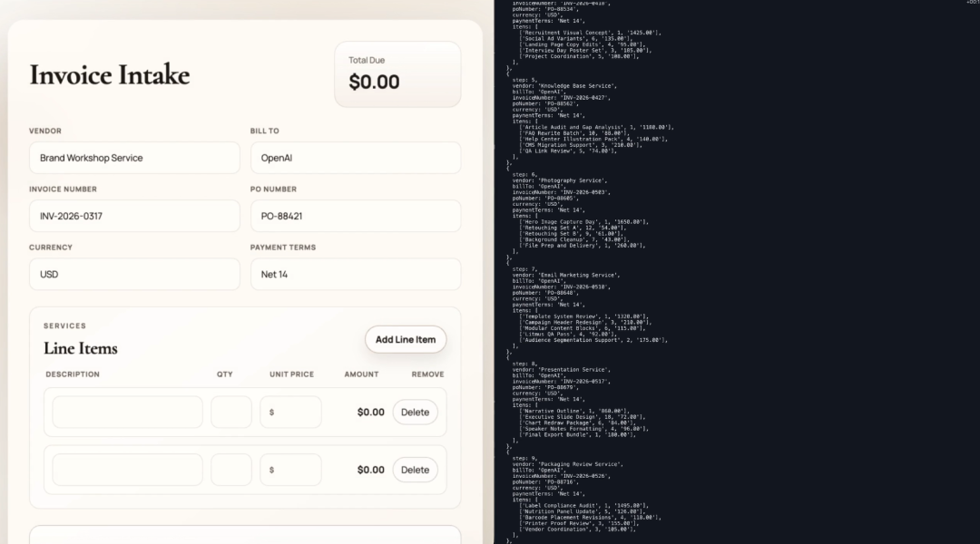Focus the second line item Qty box
This screenshot has height=544, width=980.
(231, 470)
